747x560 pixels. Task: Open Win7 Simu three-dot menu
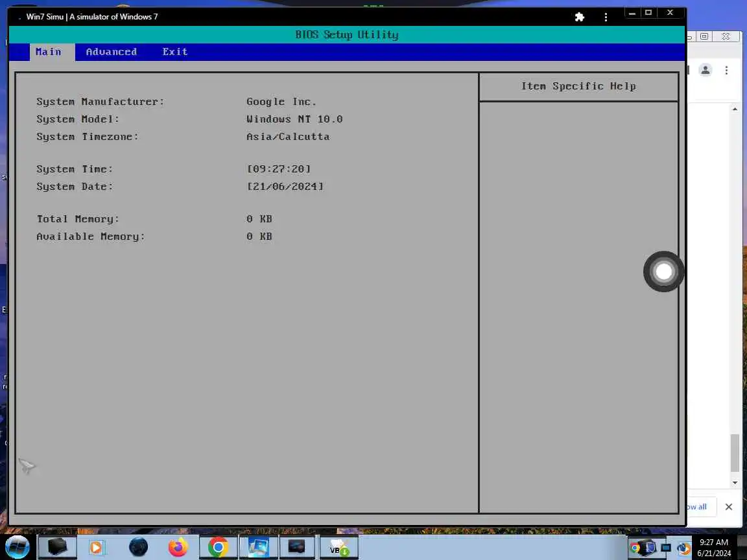606,17
